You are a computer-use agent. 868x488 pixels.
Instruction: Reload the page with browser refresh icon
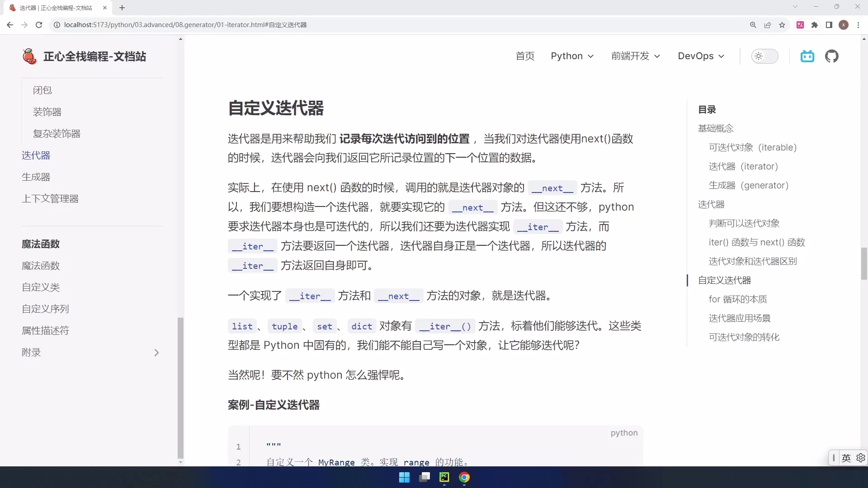click(x=39, y=25)
